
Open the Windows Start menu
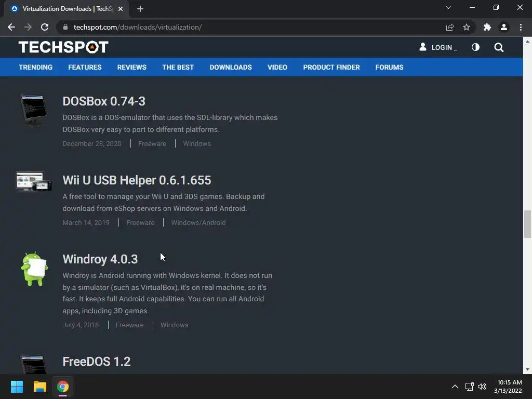[x=17, y=387]
